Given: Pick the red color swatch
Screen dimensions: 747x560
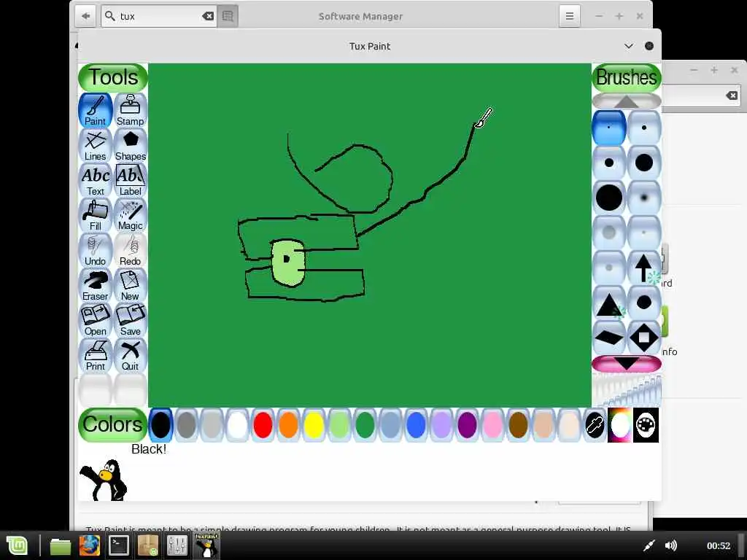Looking at the screenshot, I should [263, 425].
